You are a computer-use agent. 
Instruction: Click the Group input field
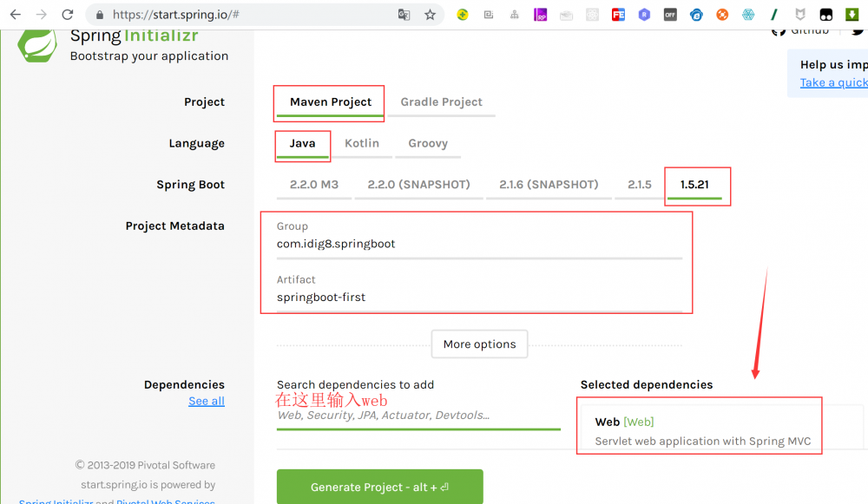[x=479, y=245]
